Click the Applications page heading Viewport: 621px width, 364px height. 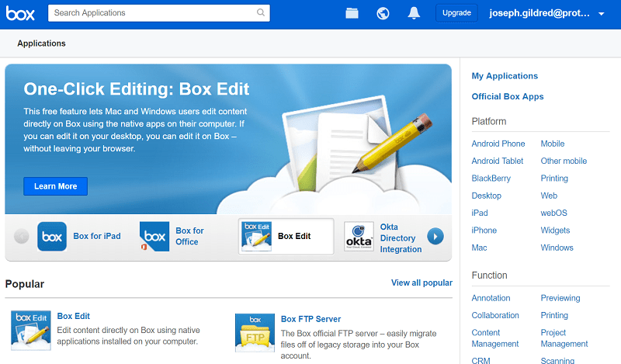[41, 43]
